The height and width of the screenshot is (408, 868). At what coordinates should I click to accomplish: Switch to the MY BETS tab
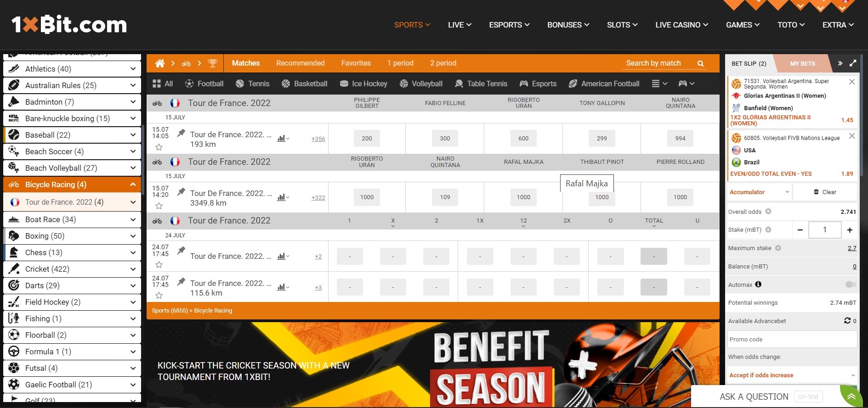point(802,64)
